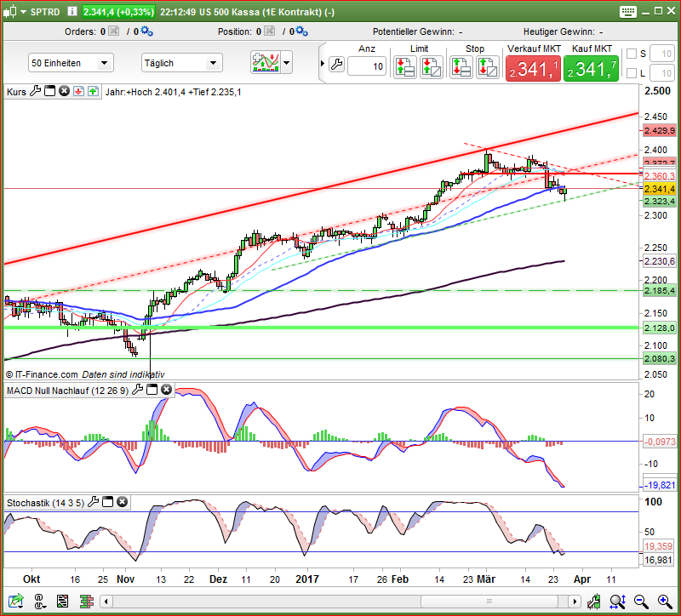Click the horizontal time scrollbar thumb
The width and height of the screenshot is (681, 616).
(489, 602)
